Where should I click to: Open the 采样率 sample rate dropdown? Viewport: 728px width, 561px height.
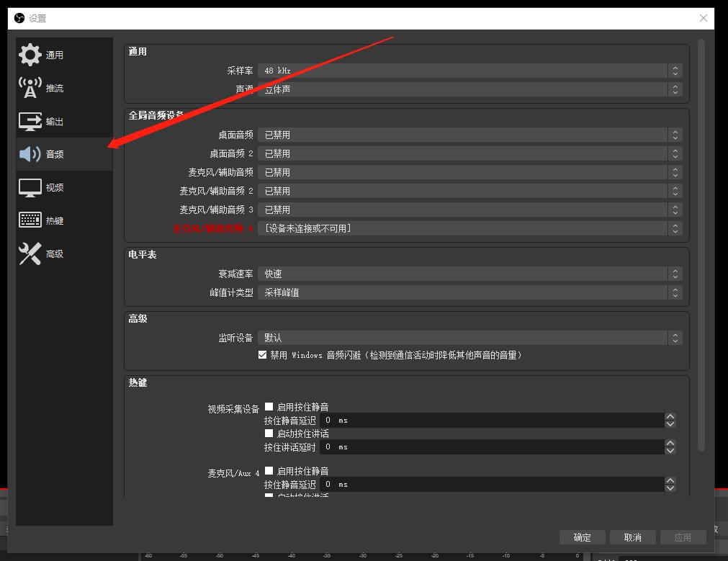[468, 70]
